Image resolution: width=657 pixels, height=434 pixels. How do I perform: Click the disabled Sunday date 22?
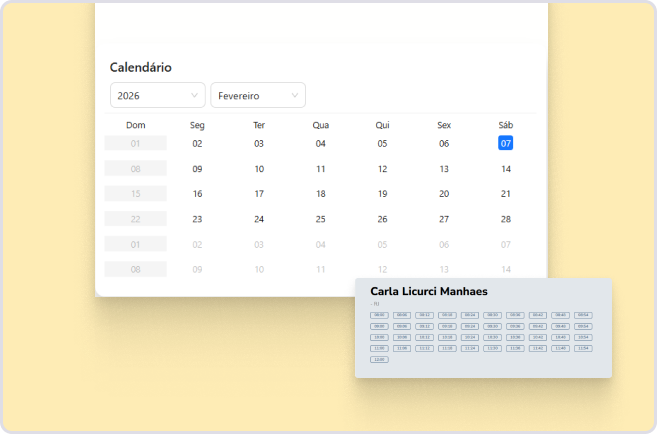pyautogui.click(x=135, y=219)
